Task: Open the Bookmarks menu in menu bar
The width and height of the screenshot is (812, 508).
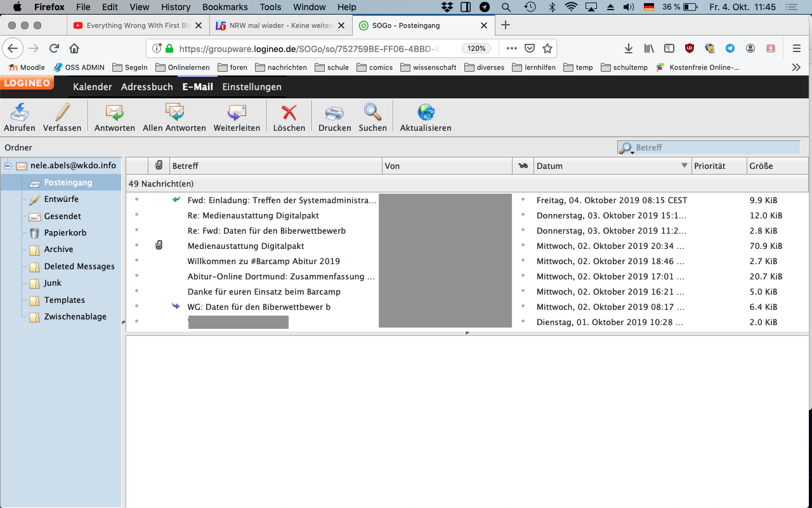Action: [225, 7]
